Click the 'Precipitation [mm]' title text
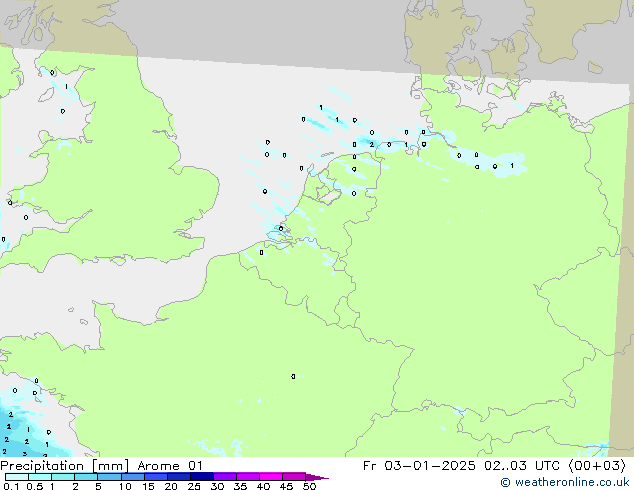This screenshot has height=490, width=634. click(64, 466)
